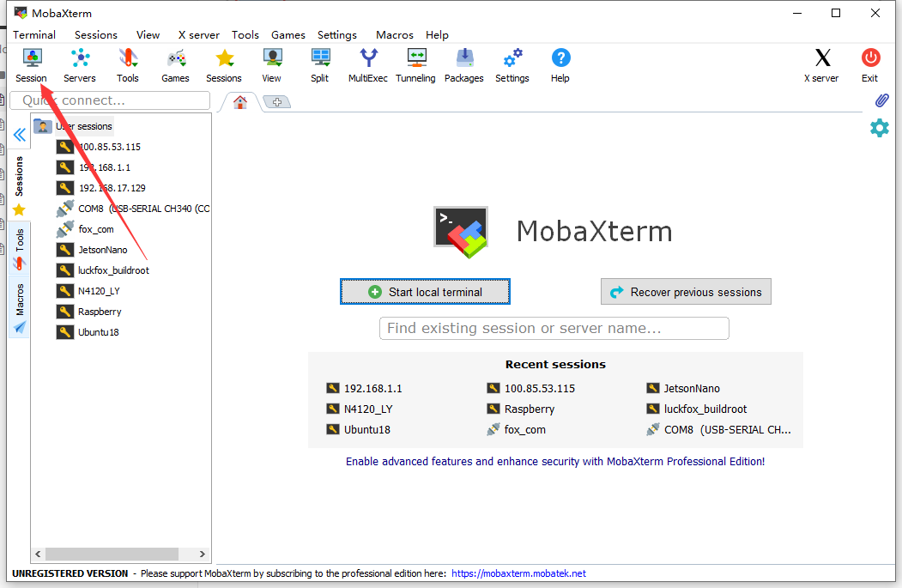Open the Tunneling tool
The height and width of the screenshot is (588, 902).
pos(415,65)
